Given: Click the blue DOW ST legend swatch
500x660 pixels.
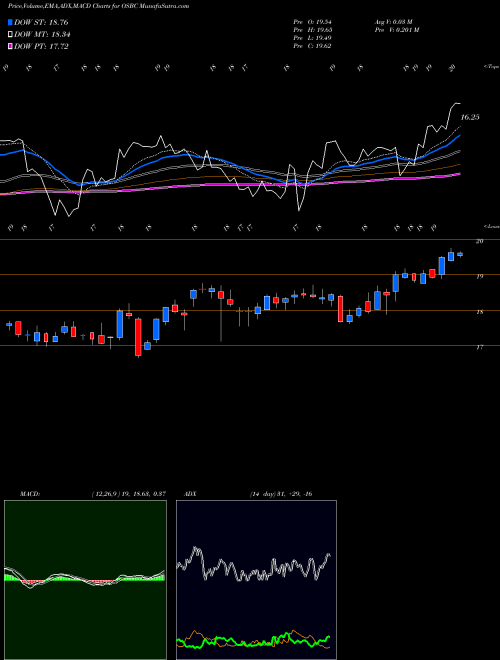Looking at the screenshot, I should click(x=11, y=23).
